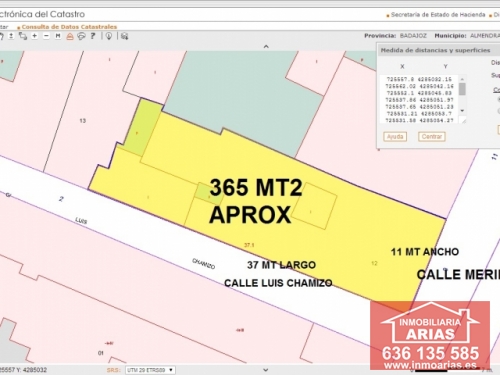Expand the bottom panel chevron arrow
The image size is (500, 375).
point(266,370)
